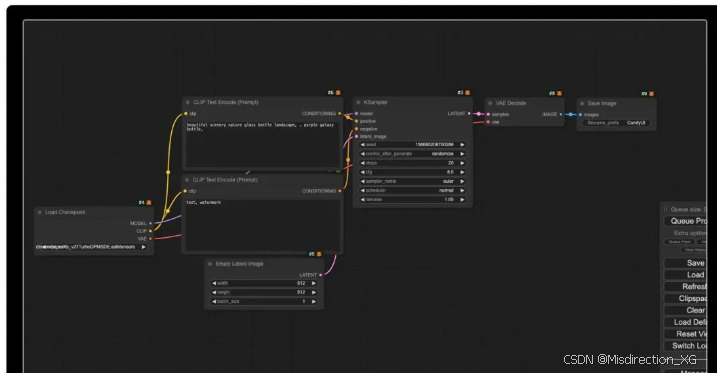Click the latent_image input port on KSampler

click(x=357, y=136)
